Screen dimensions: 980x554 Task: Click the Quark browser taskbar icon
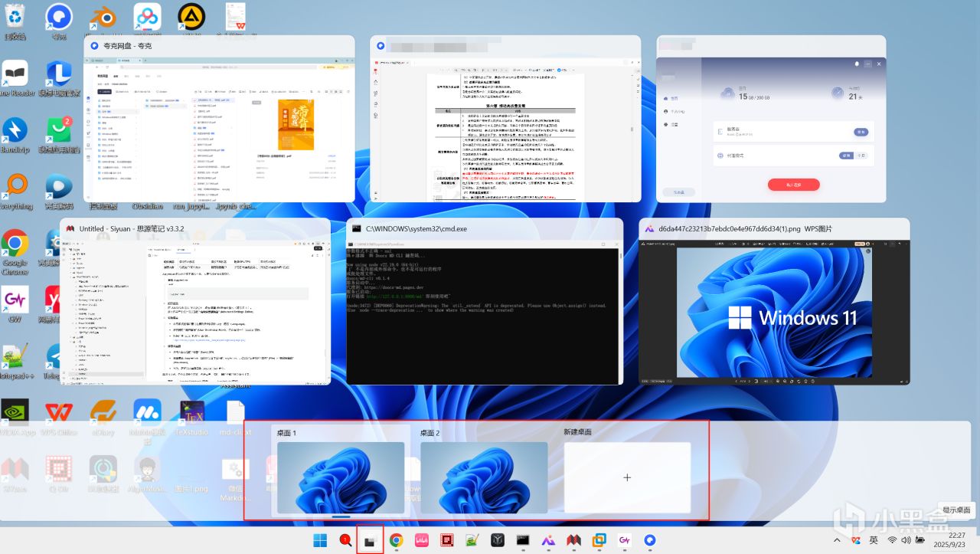(650, 540)
